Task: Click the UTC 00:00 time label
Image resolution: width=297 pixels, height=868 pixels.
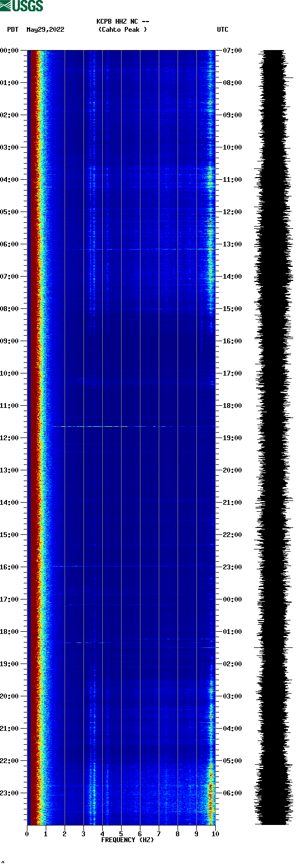Action: point(232,599)
